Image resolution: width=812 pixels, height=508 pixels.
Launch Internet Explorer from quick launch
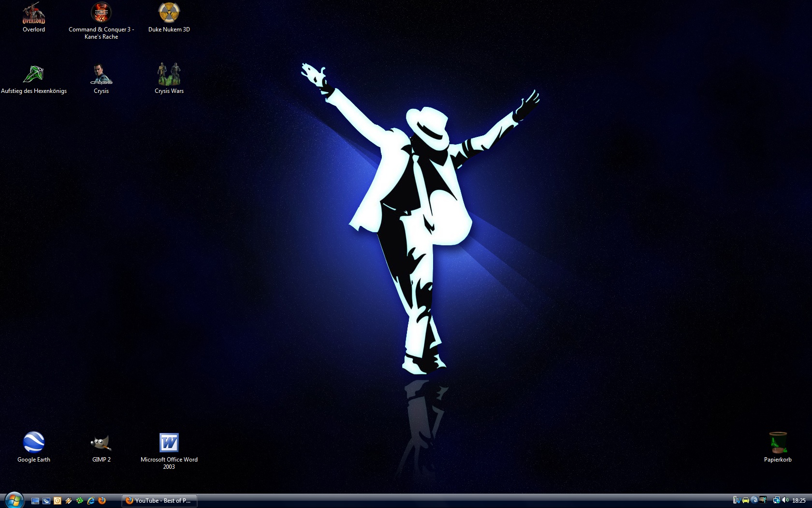coord(91,501)
